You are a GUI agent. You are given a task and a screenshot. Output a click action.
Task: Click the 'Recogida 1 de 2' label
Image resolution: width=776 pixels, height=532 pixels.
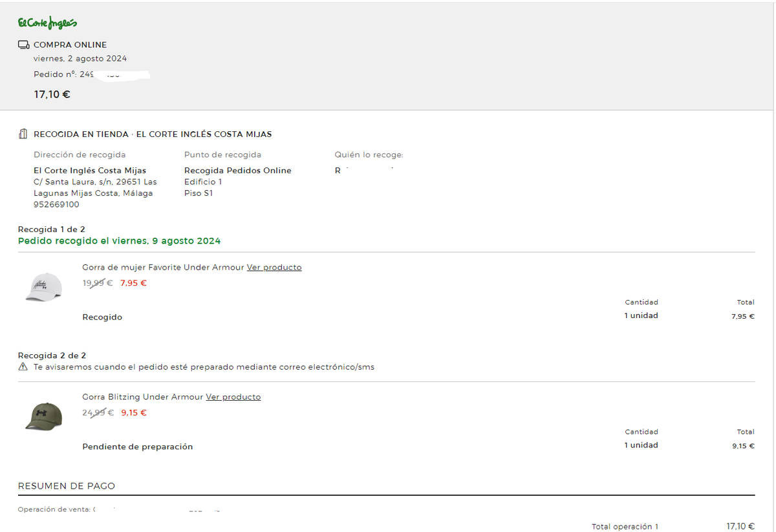52,229
